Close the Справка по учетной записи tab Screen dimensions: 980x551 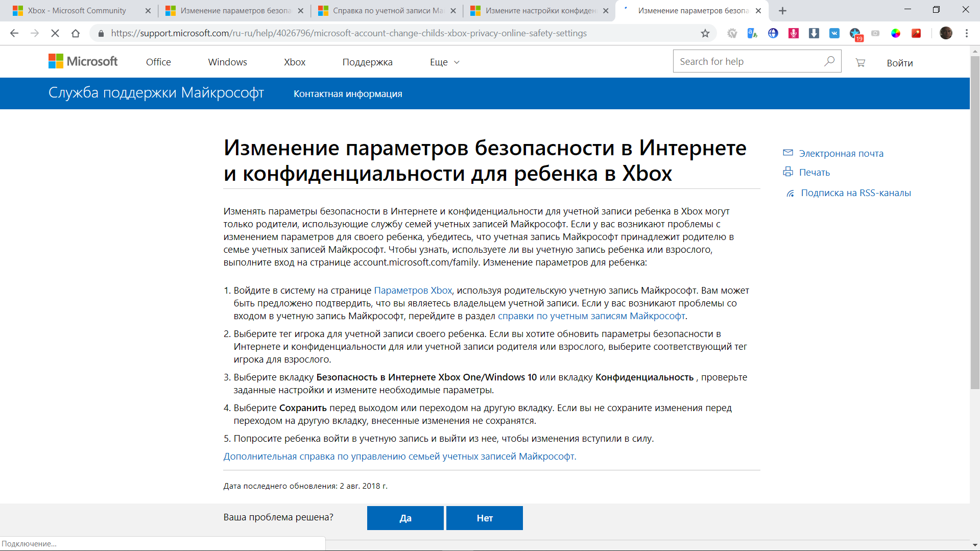[x=453, y=11]
